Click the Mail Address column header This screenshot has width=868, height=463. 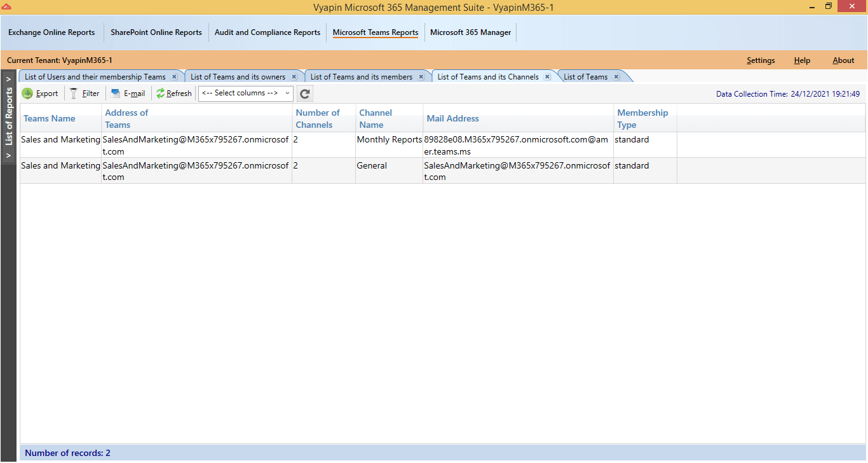(519, 118)
